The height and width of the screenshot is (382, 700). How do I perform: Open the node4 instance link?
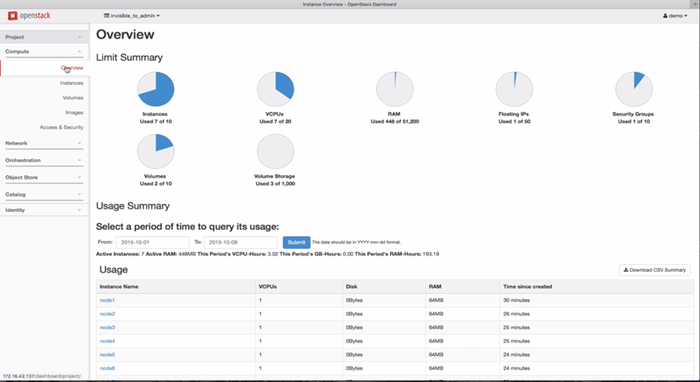click(107, 341)
